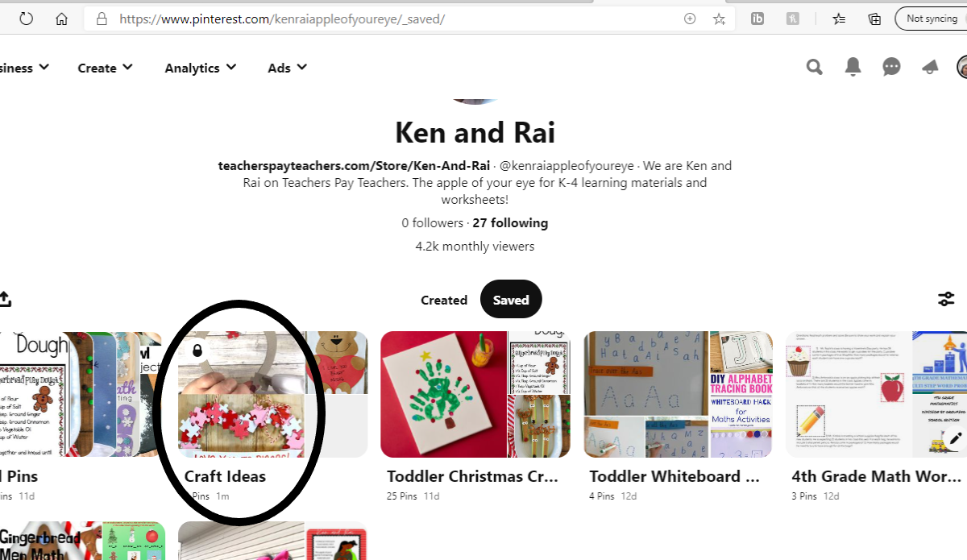Image resolution: width=967 pixels, height=560 pixels.
Task: Expand the Ads dropdown menu
Action: pos(288,68)
